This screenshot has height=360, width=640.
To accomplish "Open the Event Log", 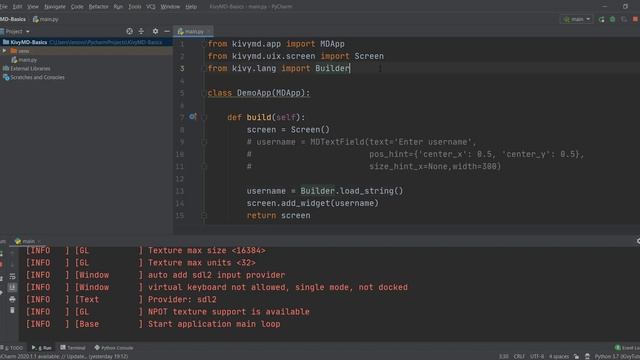I will [628, 348].
